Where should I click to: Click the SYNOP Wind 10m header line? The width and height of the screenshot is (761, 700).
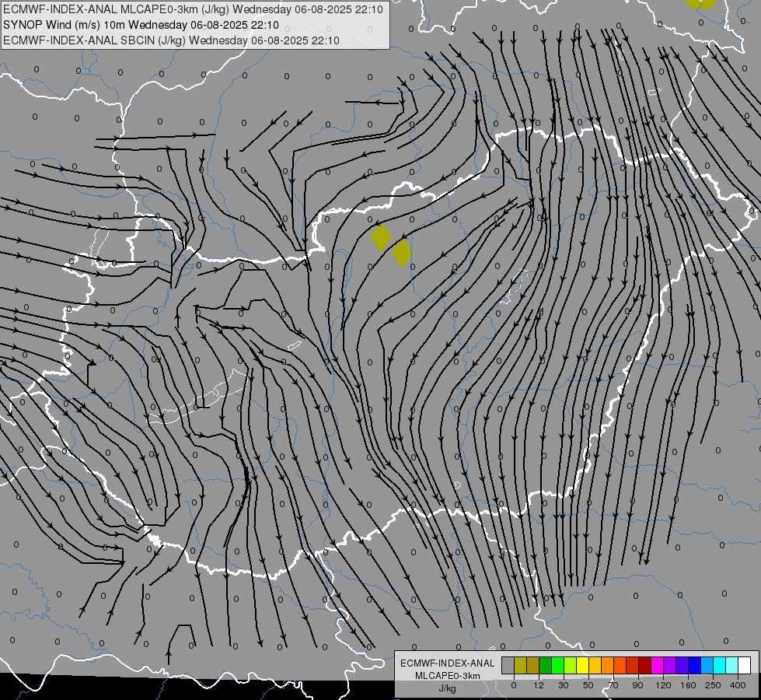(141, 25)
